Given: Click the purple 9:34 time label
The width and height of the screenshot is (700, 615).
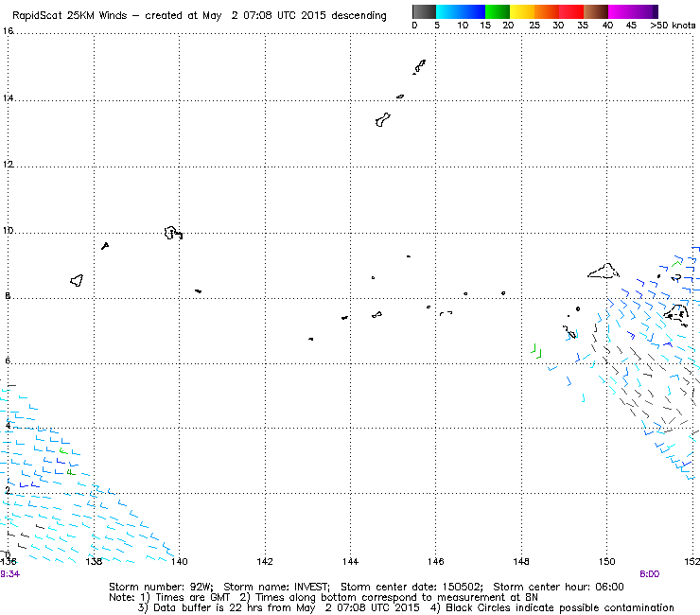Looking at the screenshot, I should [9, 574].
